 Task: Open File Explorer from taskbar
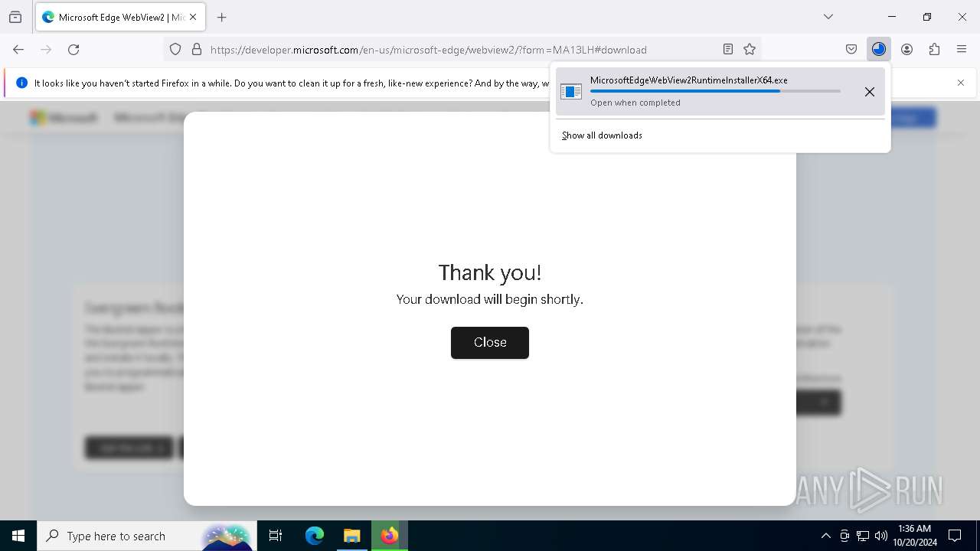click(351, 536)
